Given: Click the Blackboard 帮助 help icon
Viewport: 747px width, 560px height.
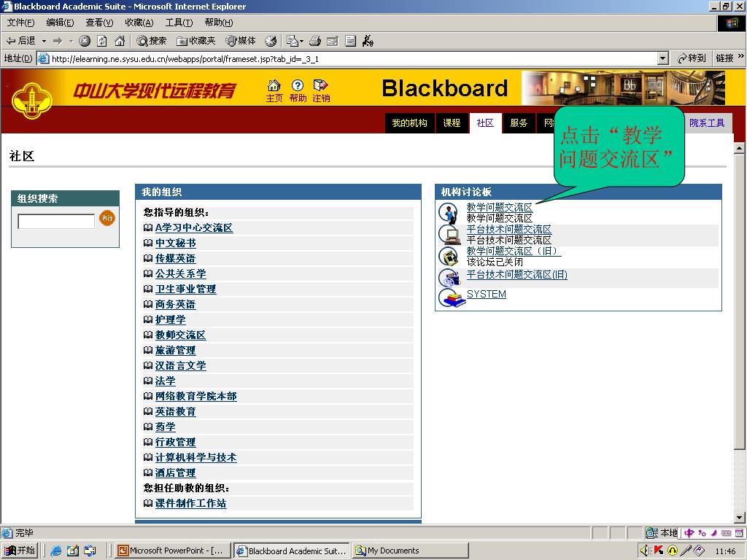Looking at the screenshot, I should pos(298,90).
